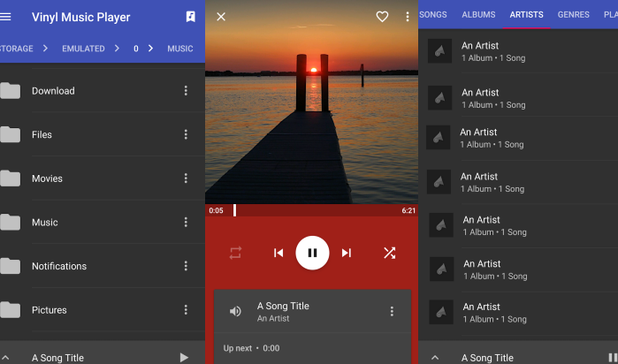Screen dimensions: 618x364
Task: Click total duration 6:21 label
Action: click(x=408, y=210)
